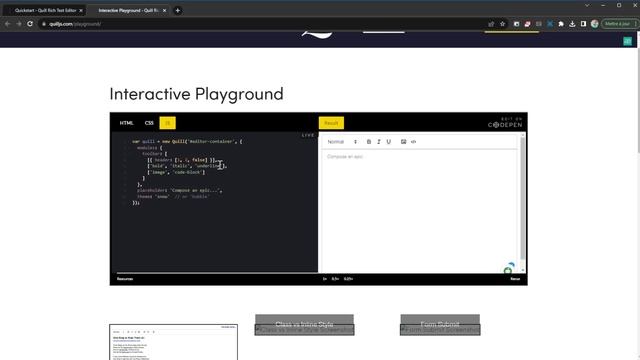The image size is (640, 360).
Task: Click the code line containing 'placeholder'
Action: [x=179, y=190]
